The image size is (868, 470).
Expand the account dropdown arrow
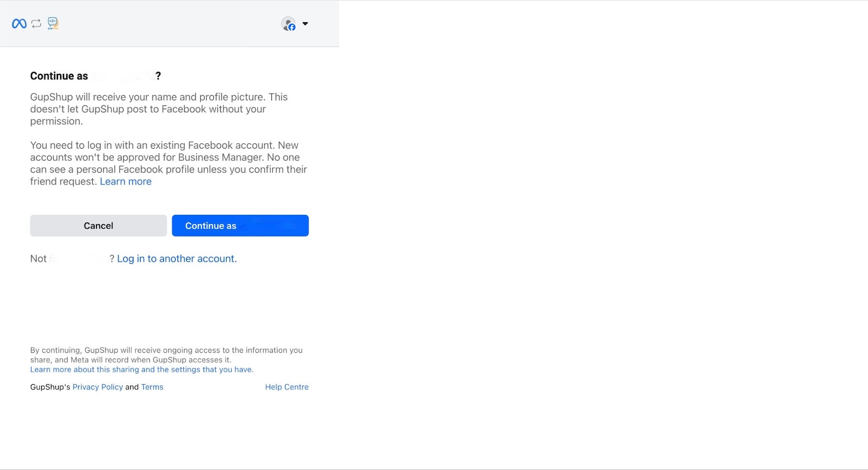(x=305, y=24)
